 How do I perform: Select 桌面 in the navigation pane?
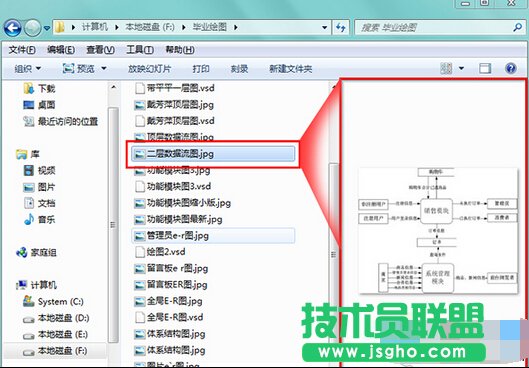pos(39,105)
